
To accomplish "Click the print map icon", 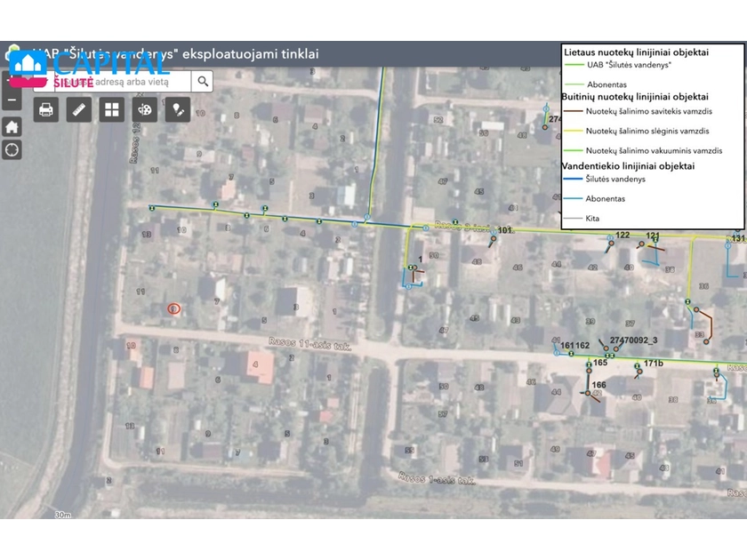I will (x=46, y=110).
